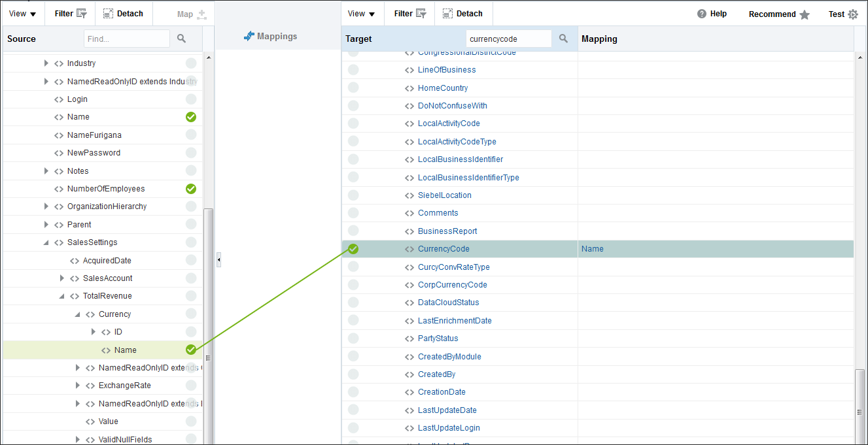Click the magnifier beside the Find field

point(181,39)
